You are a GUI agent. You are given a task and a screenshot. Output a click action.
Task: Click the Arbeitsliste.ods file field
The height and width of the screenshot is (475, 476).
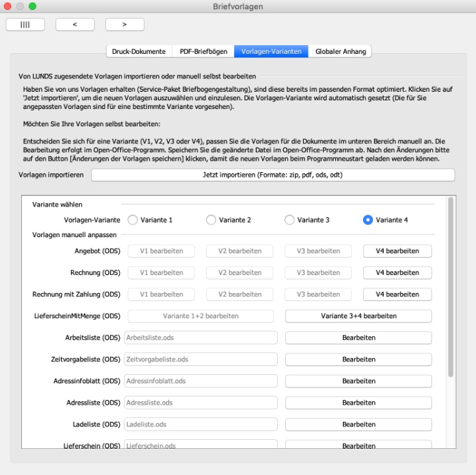click(x=201, y=337)
